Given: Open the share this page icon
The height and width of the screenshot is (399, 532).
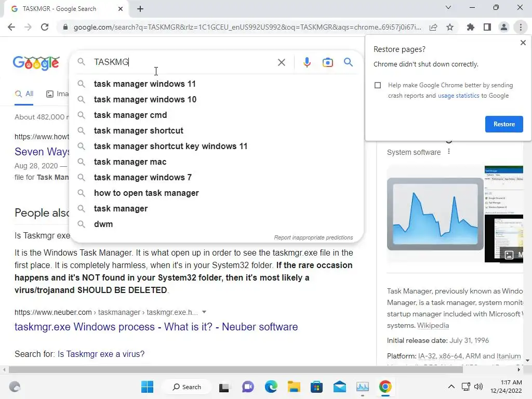Looking at the screenshot, I should pyautogui.click(x=433, y=27).
